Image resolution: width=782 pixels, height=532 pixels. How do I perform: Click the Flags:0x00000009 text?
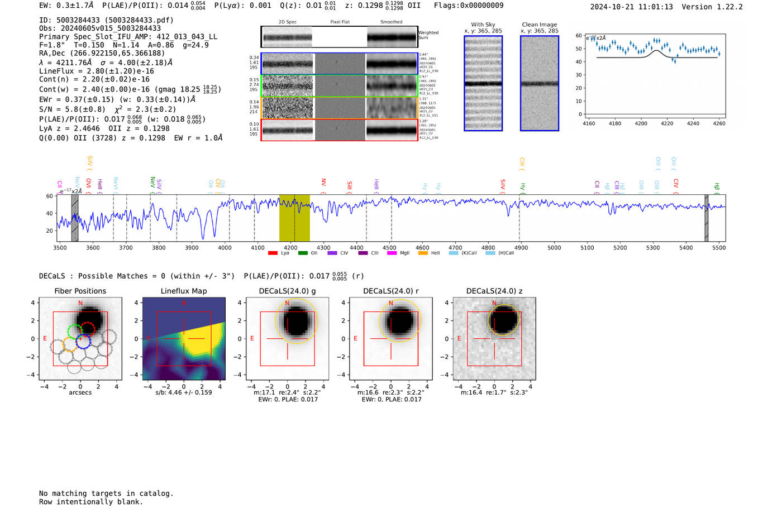469,6
